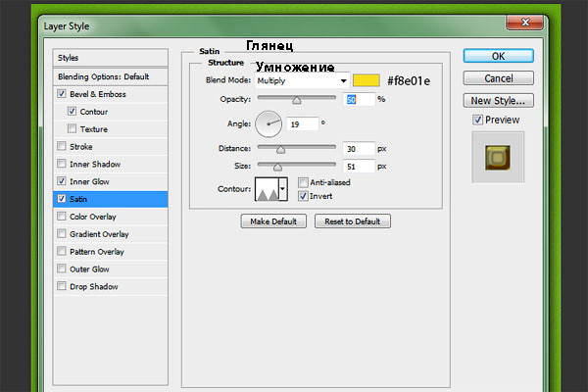Viewport: 588px width, 392px height.
Task: Select the Contour sub-item label
Action: (x=94, y=112)
